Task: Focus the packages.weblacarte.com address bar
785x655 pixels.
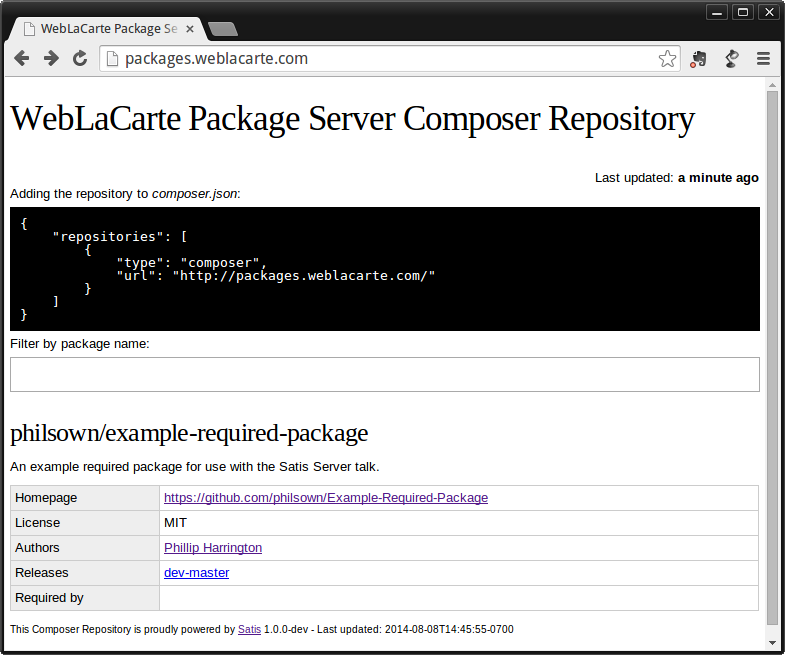Action: point(388,59)
